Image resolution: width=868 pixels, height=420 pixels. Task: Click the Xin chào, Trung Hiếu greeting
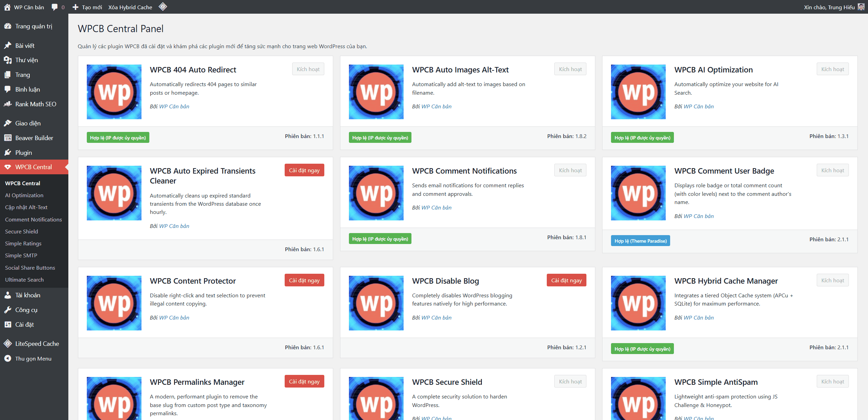(x=829, y=7)
